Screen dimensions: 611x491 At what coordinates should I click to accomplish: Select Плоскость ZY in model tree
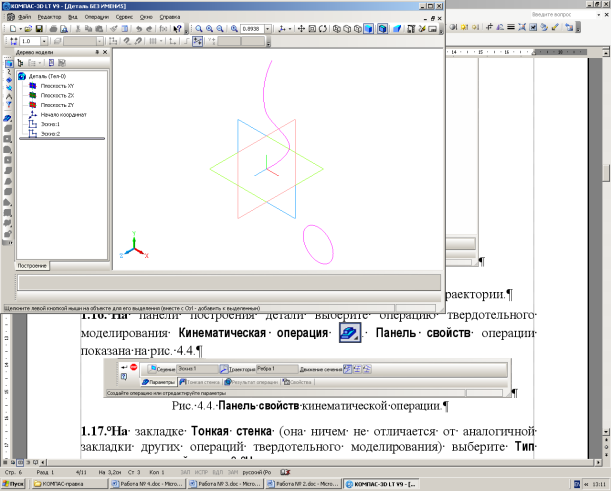tap(57, 105)
